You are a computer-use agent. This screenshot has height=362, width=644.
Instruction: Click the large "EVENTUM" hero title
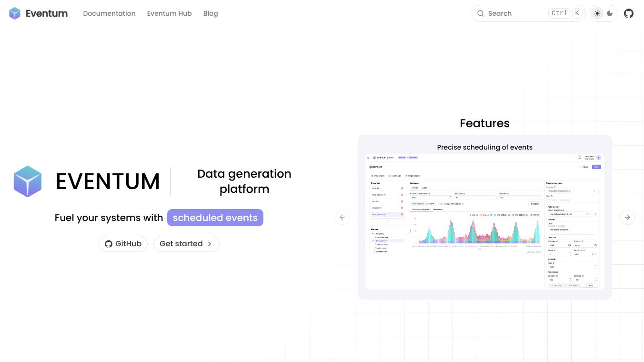[x=108, y=181]
